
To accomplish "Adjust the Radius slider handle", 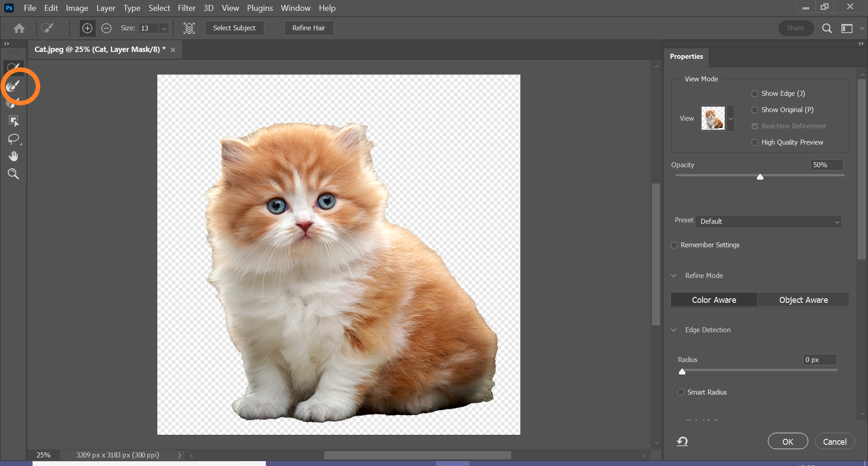I will click(682, 372).
